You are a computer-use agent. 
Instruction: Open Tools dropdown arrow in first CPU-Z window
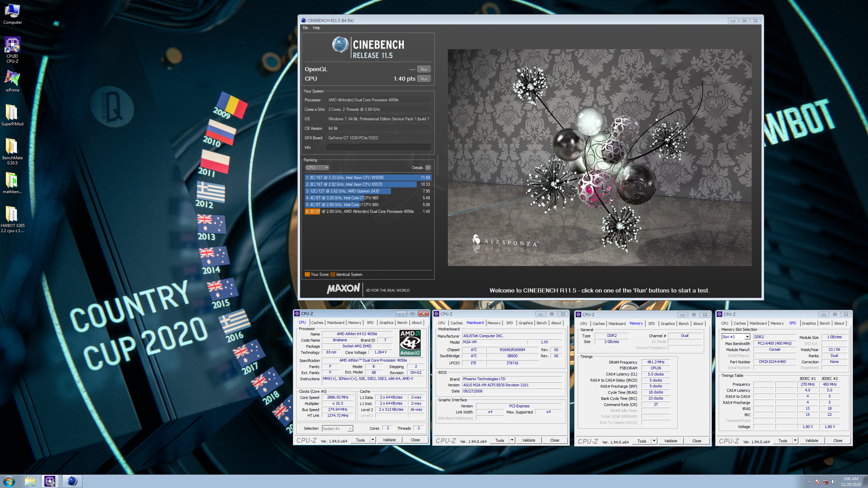pos(373,440)
